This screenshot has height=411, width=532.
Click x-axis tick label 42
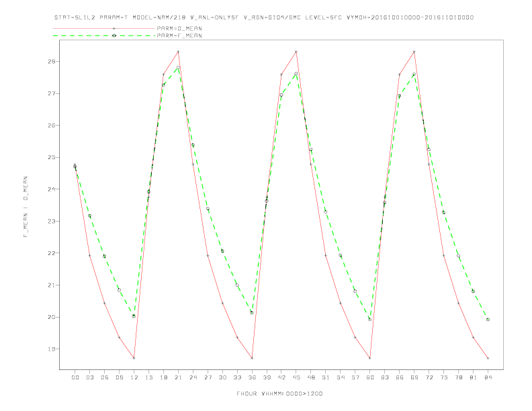point(281,377)
